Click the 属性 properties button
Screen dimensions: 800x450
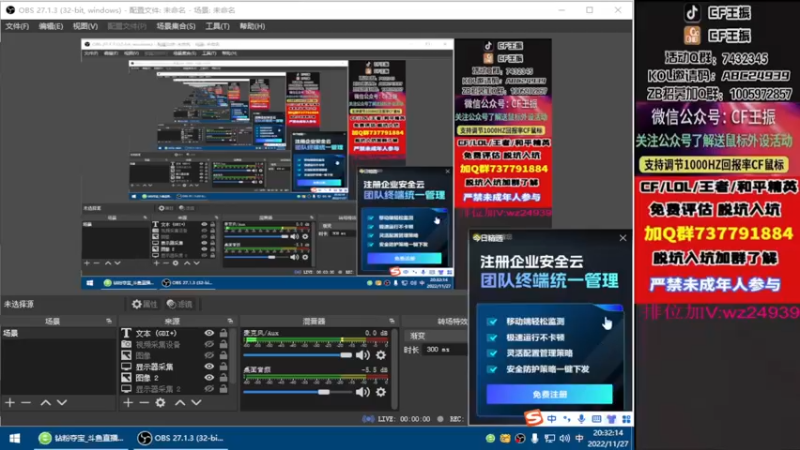coord(145,305)
